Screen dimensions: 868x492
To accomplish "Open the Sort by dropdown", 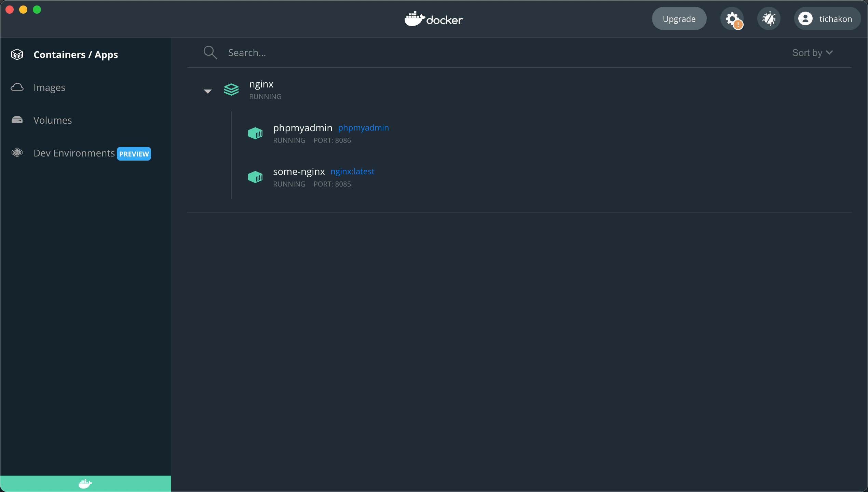I will (x=813, y=53).
